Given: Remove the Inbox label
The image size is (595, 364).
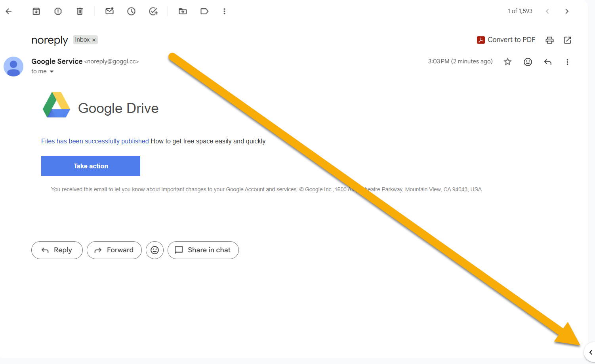Looking at the screenshot, I should click(94, 40).
